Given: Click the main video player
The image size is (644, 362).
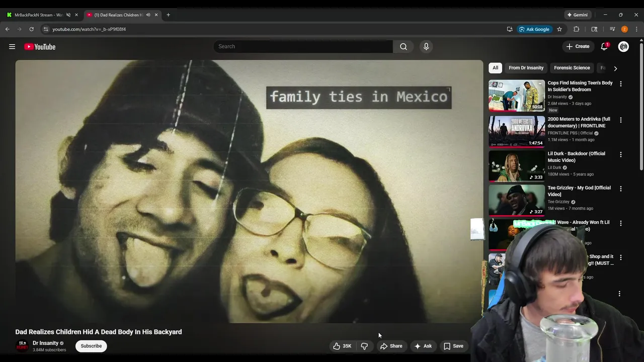Looking at the screenshot, I should [249, 192].
